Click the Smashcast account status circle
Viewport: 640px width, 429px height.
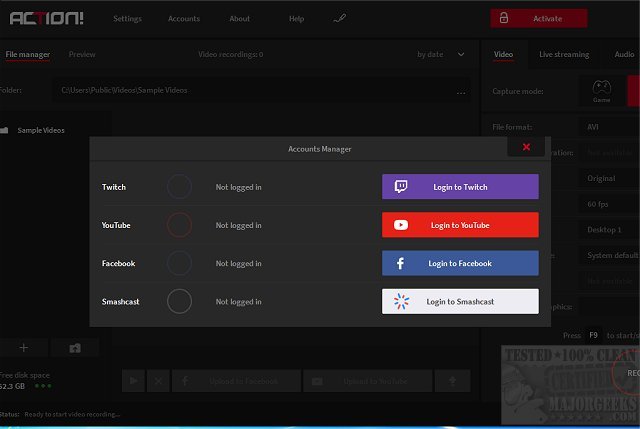click(x=179, y=301)
